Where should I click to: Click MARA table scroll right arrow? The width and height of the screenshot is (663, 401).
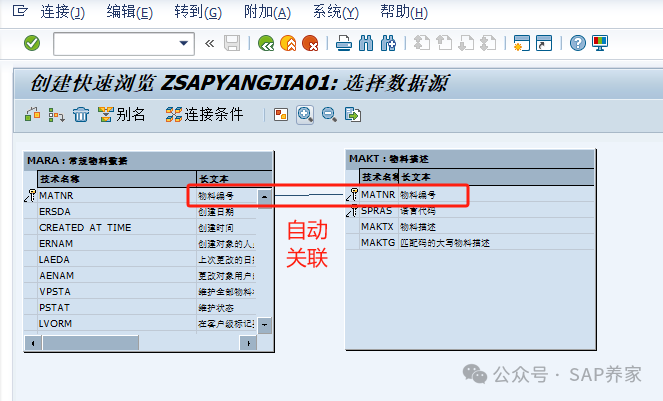(249, 343)
